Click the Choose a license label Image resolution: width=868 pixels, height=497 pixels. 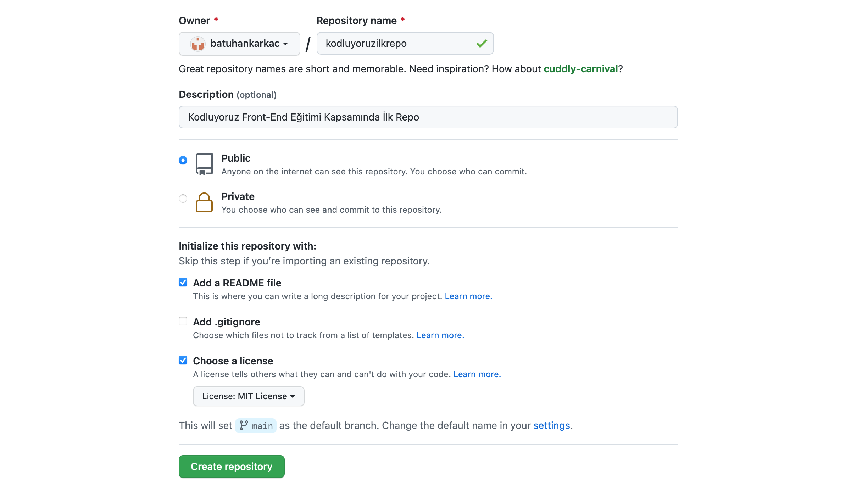click(x=233, y=361)
